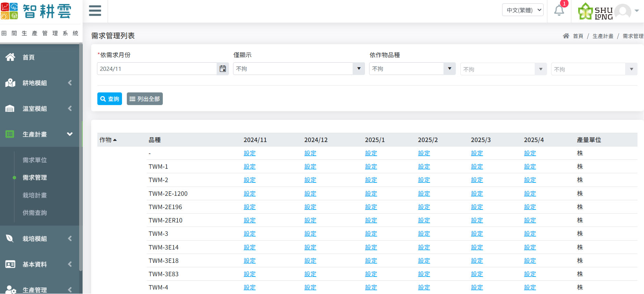Click the 耕地模組 map icon
Image resolution: width=644 pixels, height=294 pixels.
[10, 83]
